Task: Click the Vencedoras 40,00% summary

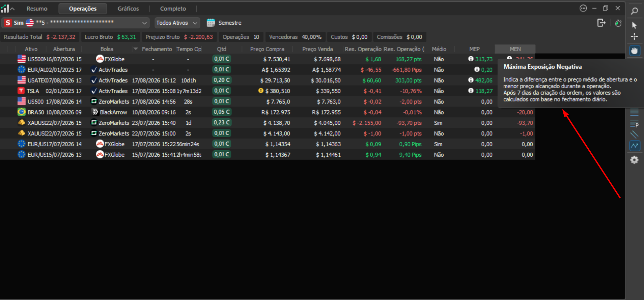Action: point(295,37)
